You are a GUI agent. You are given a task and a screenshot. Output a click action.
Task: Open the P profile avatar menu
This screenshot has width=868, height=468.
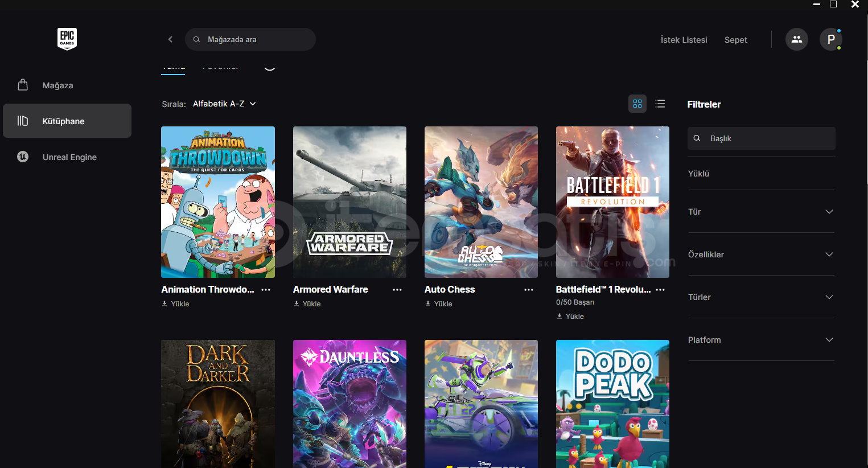[831, 39]
